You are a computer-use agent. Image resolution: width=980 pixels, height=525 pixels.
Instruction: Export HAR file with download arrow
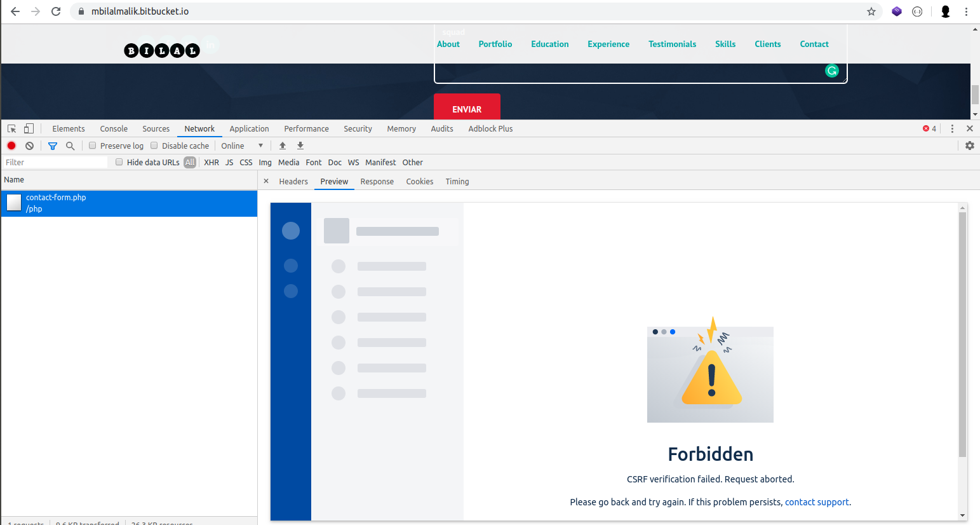[300, 146]
